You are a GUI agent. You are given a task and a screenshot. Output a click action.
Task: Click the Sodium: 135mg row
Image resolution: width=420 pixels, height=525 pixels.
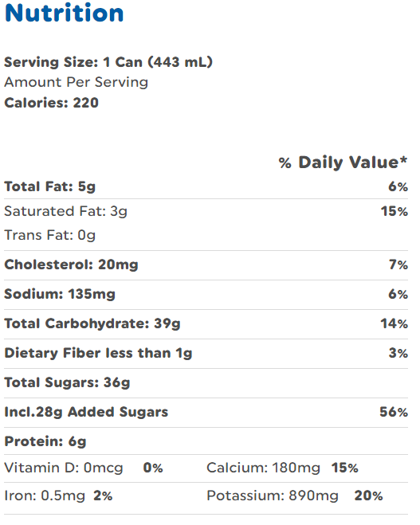[206, 294]
